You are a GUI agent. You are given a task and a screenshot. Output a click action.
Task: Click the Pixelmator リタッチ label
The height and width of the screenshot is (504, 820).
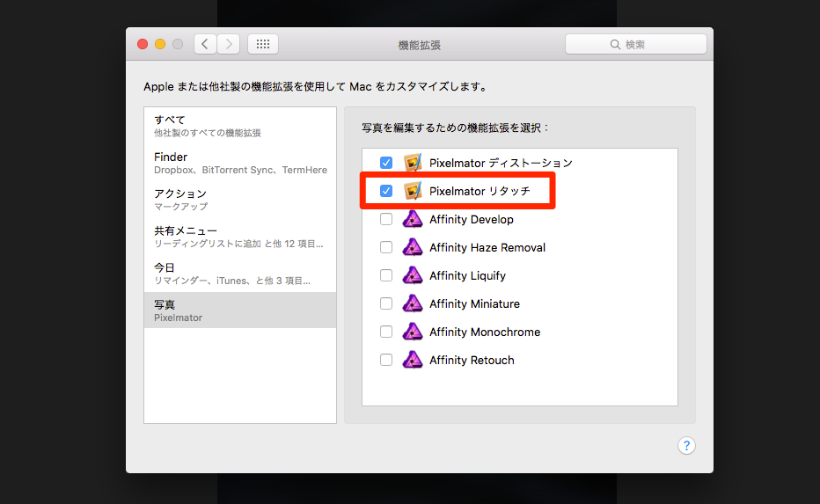(x=480, y=192)
